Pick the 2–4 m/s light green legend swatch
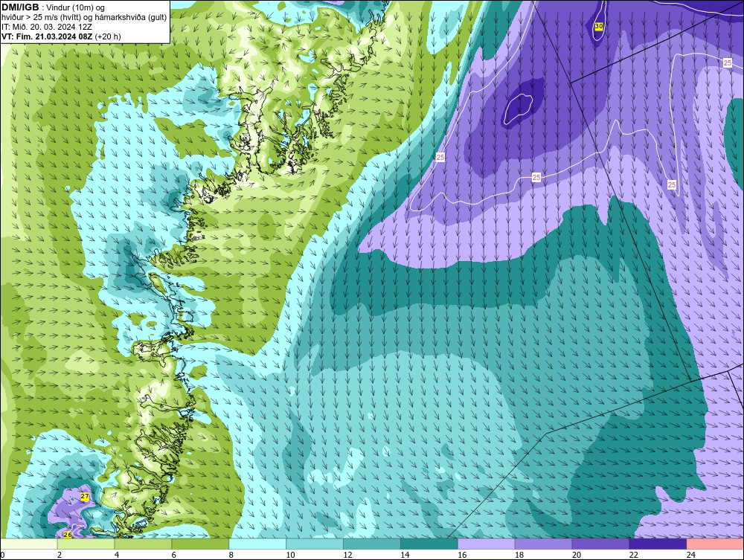Screen dimensions: 744x560 86,544
